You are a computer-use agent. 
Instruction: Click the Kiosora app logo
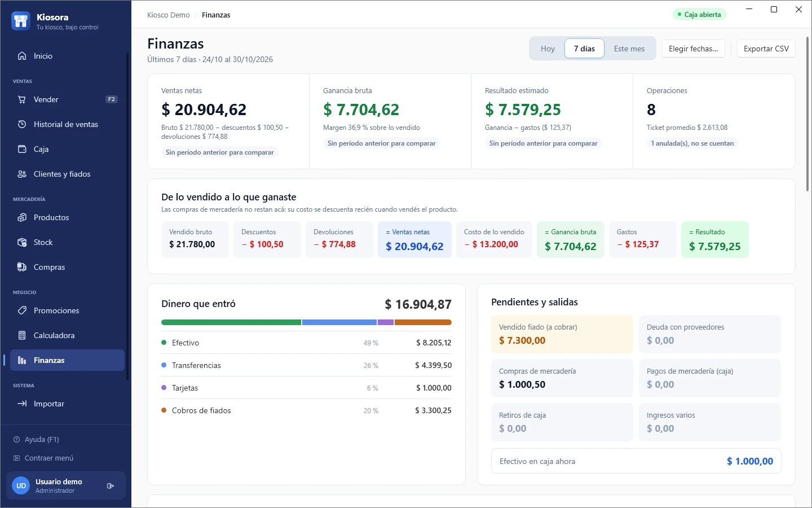coord(21,21)
